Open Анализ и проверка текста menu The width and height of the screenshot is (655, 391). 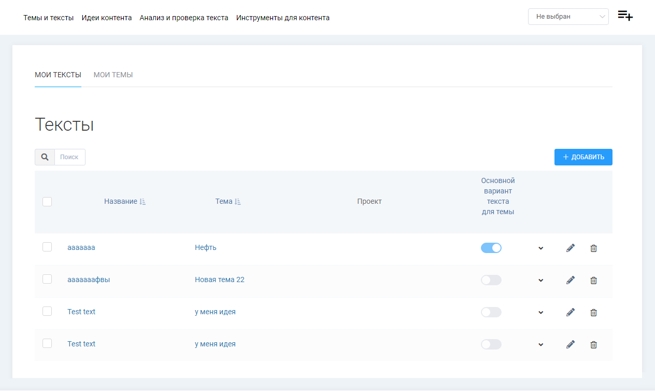click(184, 18)
